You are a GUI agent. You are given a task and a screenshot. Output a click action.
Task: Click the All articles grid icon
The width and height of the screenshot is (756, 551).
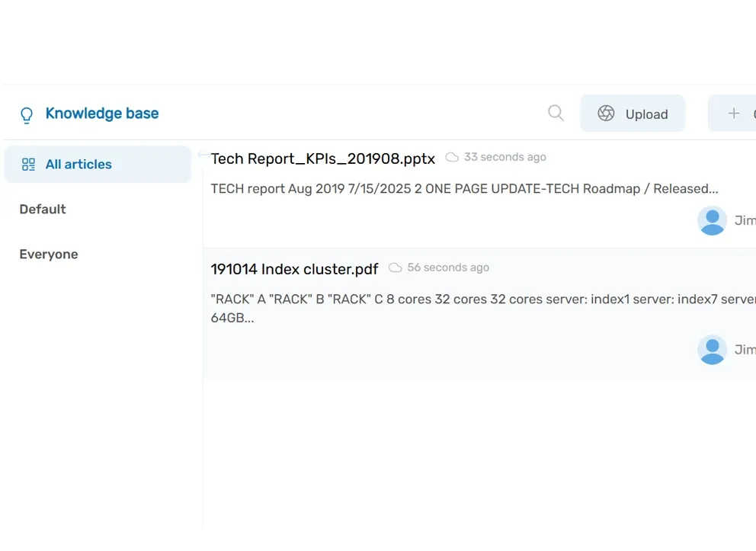coord(28,165)
